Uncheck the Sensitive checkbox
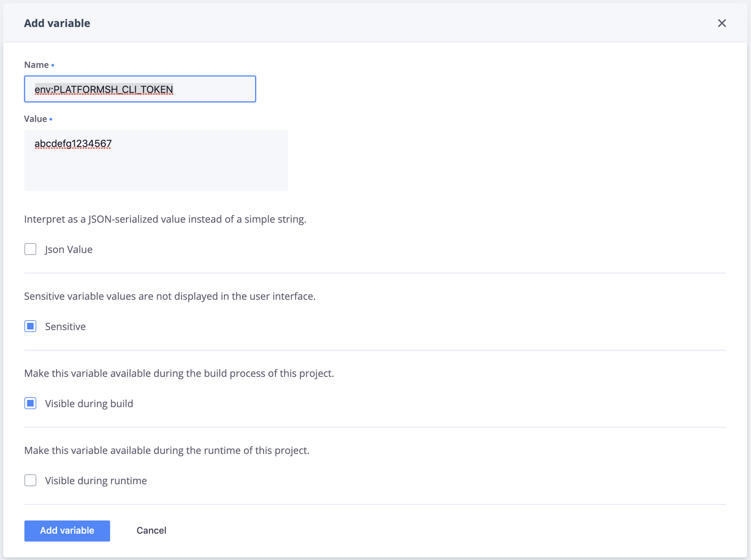The height and width of the screenshot is (560, 751). click(30, 326)
